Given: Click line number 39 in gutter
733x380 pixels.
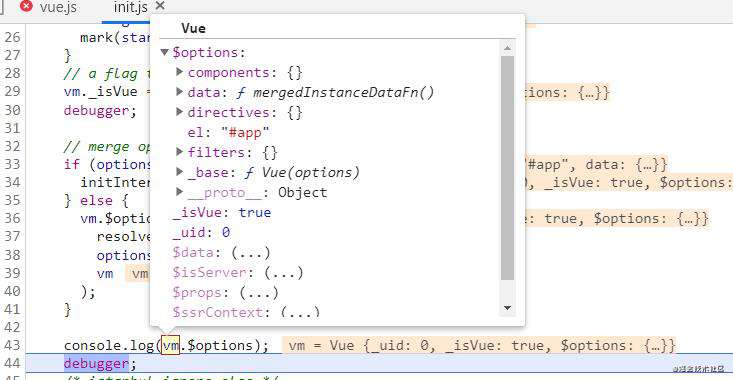Looking at the screenshot, I should pyautogui.click(x=12, y=273).
